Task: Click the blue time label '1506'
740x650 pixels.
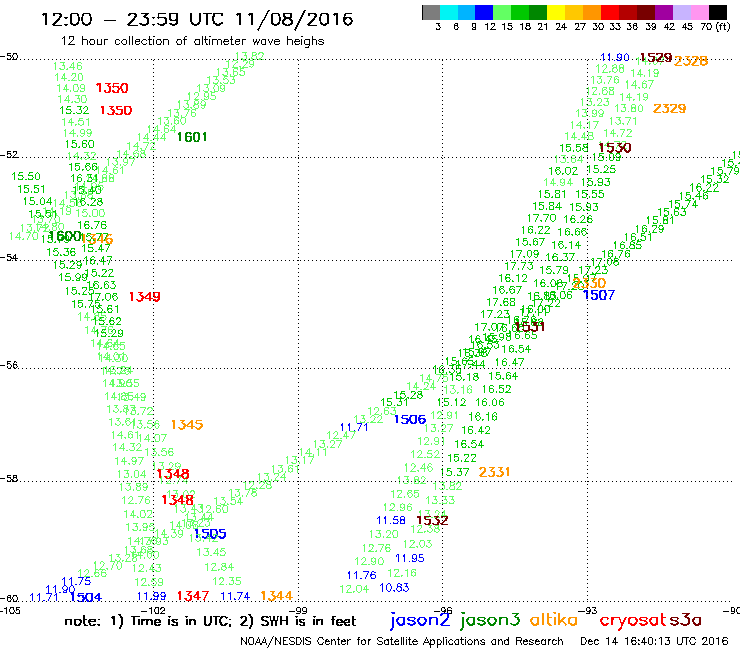Action: coord(410,419)
